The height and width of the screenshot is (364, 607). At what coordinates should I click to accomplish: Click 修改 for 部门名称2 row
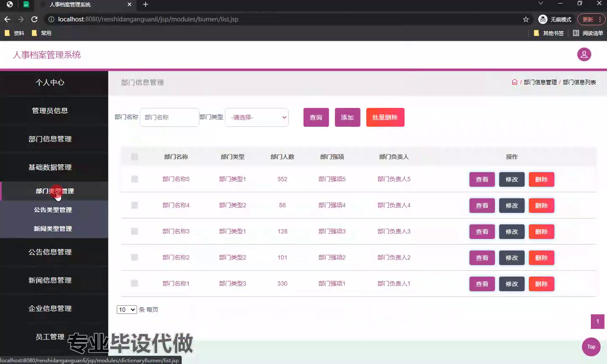coord(512,258)
